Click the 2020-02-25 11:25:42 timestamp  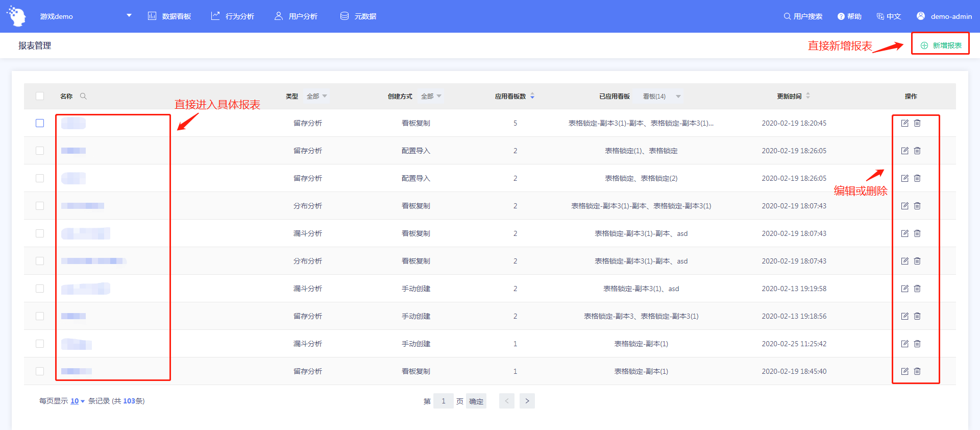(x=794, y=344)
